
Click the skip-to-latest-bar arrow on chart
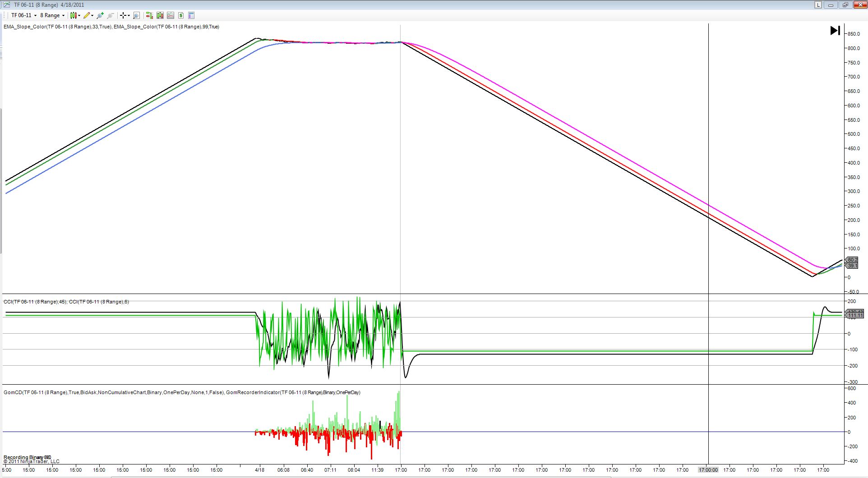(835, 31)
